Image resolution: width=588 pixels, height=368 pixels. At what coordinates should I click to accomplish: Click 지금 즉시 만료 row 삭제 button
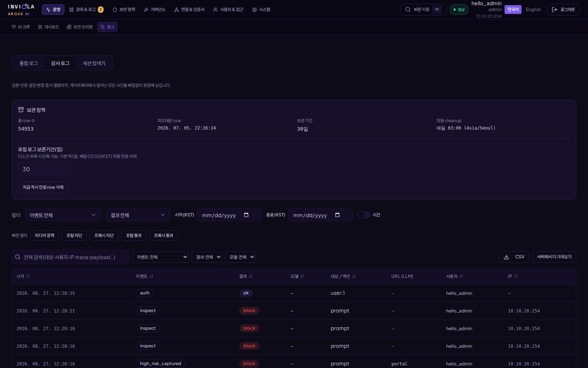[x=43, y=187]
